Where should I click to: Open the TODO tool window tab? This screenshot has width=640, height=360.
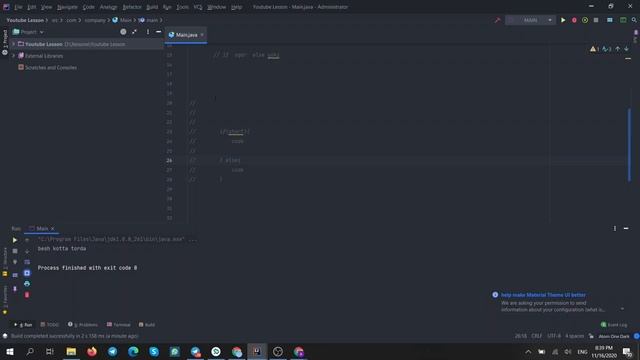click(x=49, y=325)
